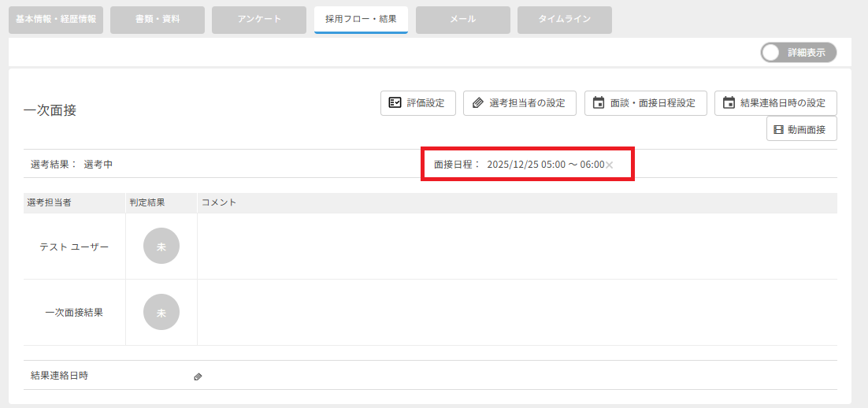Go to the アンケート tab

coord(259,20)
